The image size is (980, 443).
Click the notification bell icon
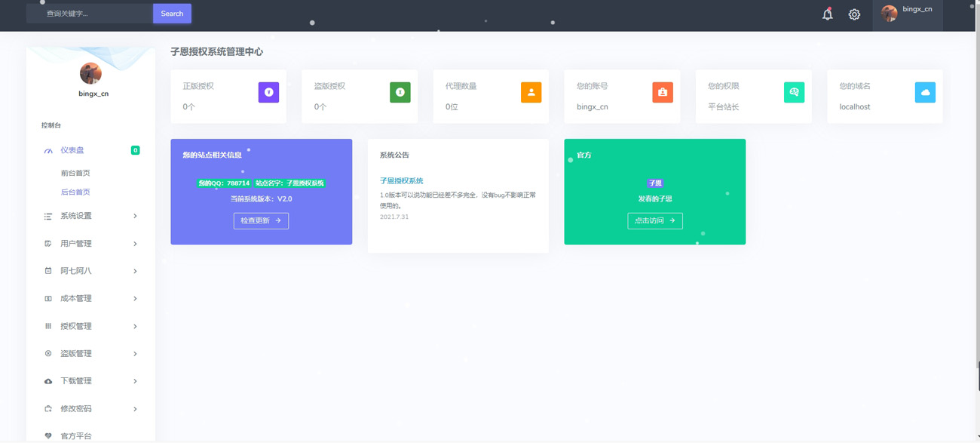827,14
